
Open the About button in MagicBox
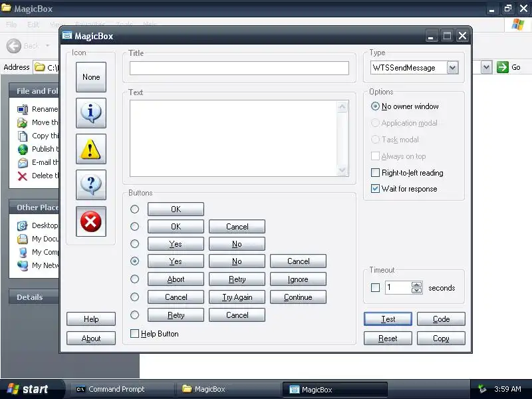coord(91,338)
